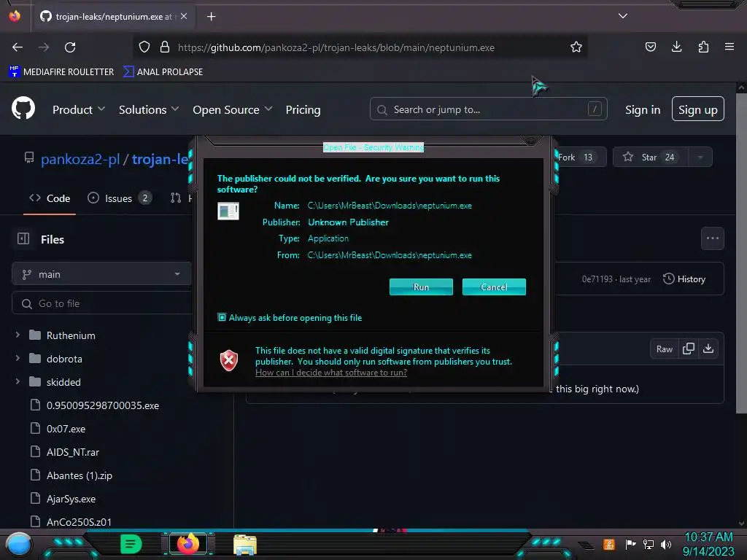Expand the Product menu

pos(79,109)
